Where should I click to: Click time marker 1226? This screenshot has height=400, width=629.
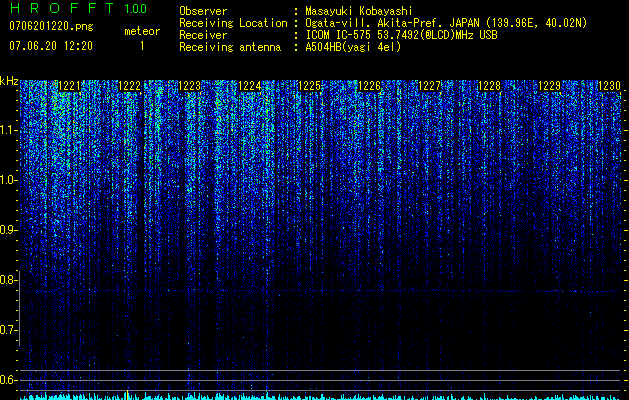369,86
